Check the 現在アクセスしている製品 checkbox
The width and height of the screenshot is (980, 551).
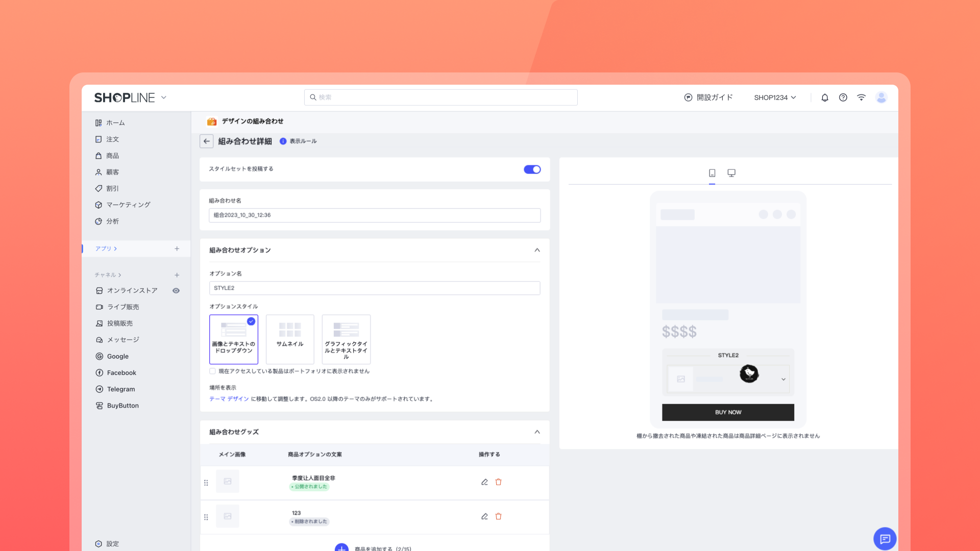tap(212, 371)
